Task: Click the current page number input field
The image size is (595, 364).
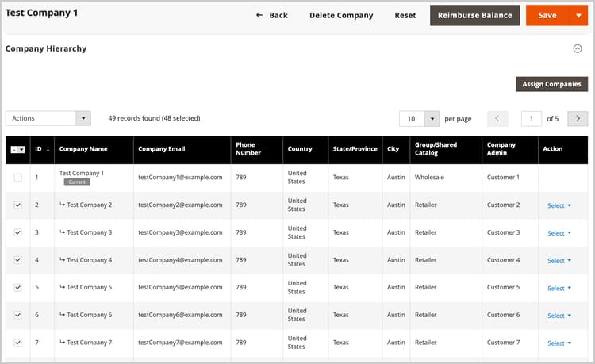Action: point(532,118)
